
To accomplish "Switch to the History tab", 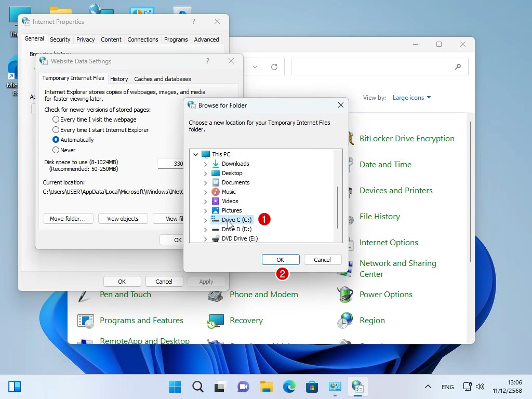I will coord(119,79).
